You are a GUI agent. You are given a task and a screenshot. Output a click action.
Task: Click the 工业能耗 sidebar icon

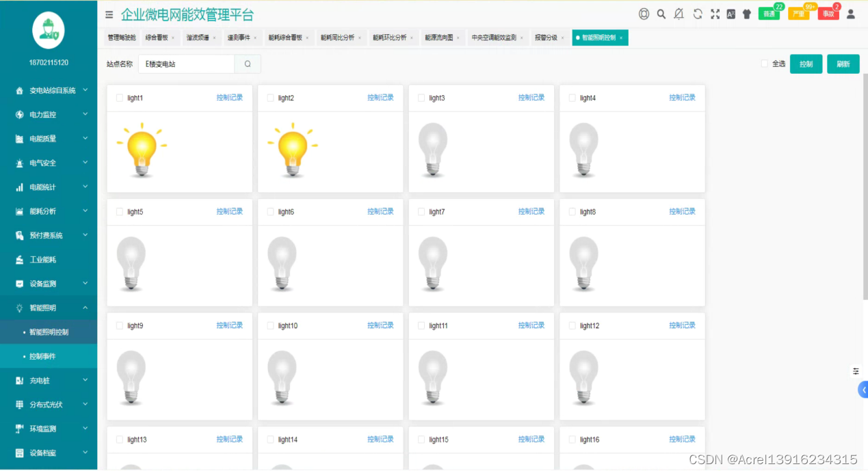tap(20, 260)
